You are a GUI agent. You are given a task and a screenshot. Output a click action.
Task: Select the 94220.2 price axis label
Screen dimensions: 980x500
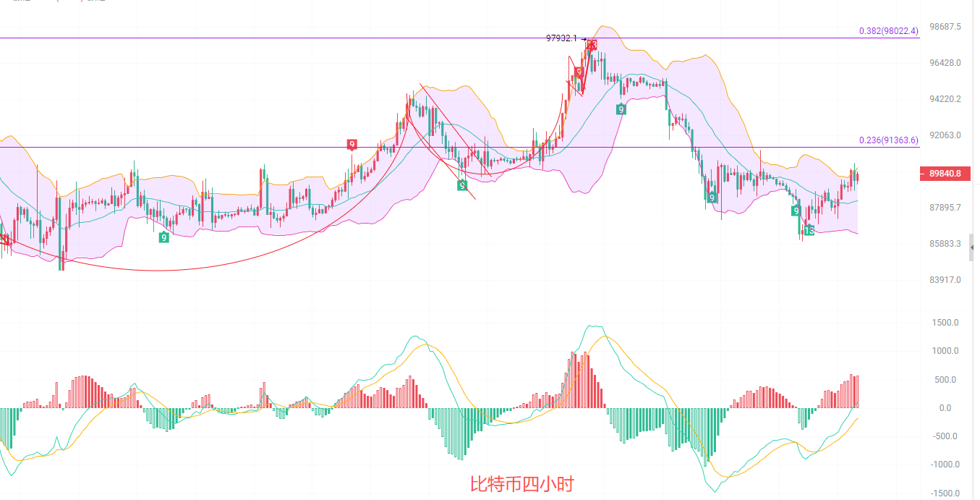tap(945, 99)
